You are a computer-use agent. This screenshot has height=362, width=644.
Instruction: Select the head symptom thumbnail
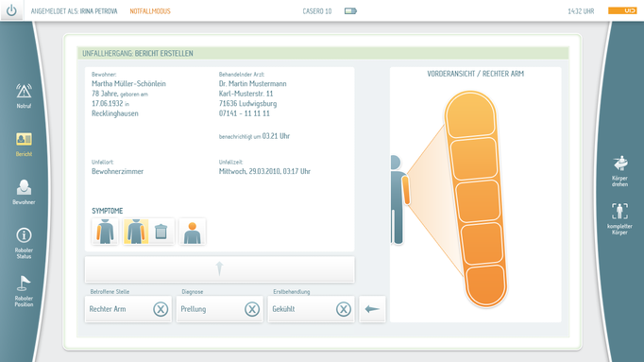click(x=193, y=232)
